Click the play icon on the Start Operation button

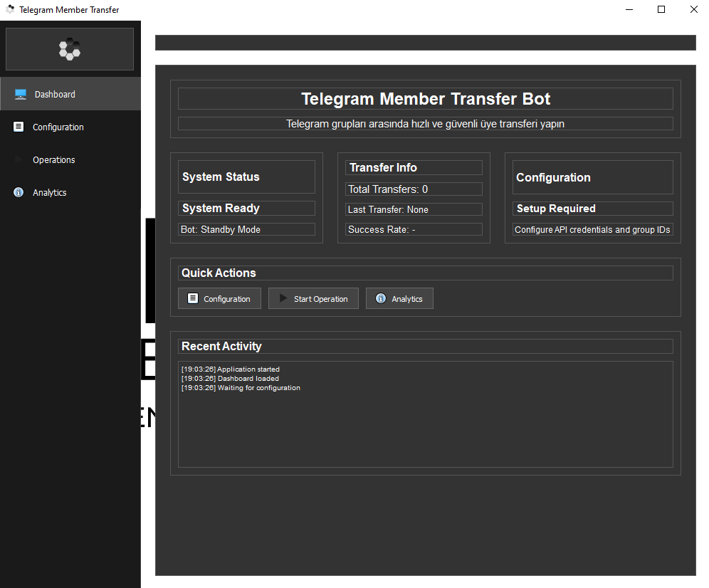(x=283, y=298)
